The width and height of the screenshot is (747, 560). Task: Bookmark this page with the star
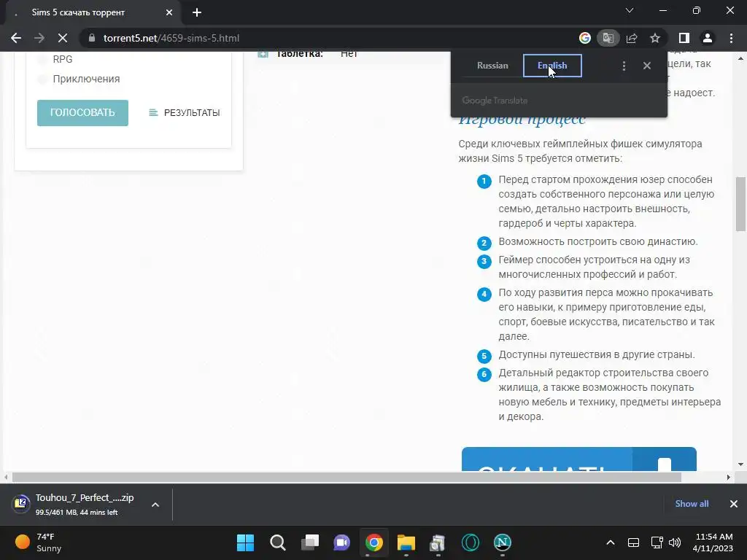point(655,38)
